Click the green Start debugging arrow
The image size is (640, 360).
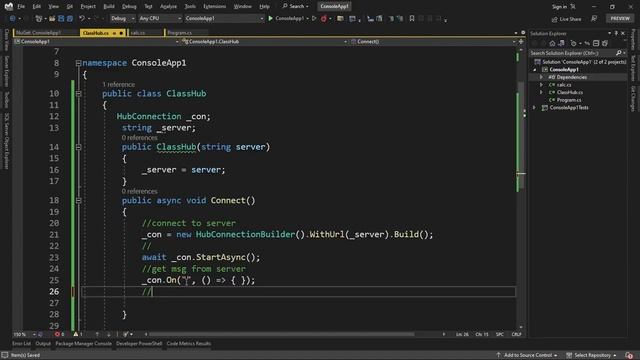(270, 18)
